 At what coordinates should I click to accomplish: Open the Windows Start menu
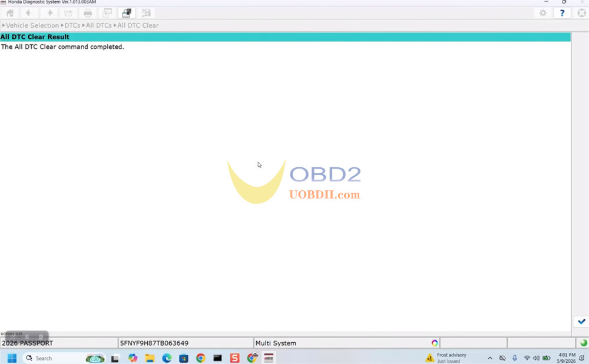12,358
